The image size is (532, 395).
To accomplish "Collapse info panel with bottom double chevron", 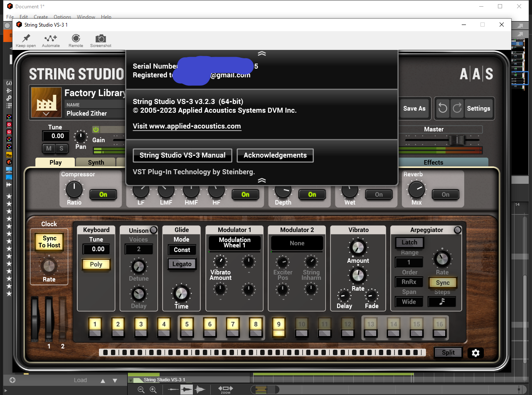I will 261,180.
